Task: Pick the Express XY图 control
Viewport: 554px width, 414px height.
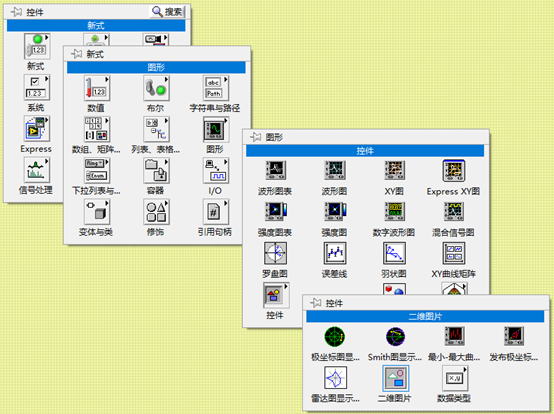Action: [454, 171]
